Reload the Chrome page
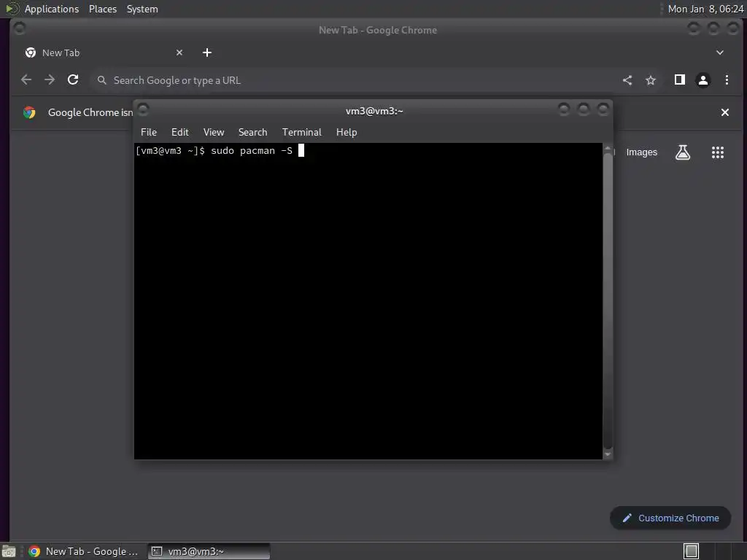The height and width of the screenshot is (560, 747). 73,80
